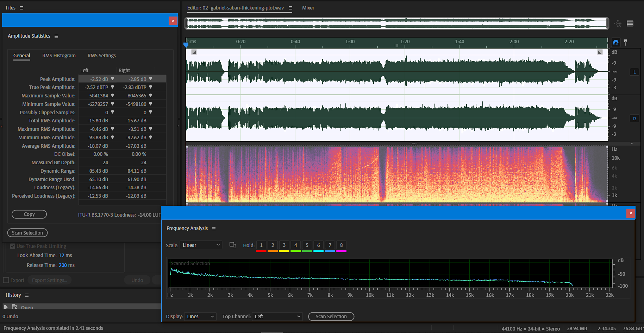Click the Copy button in Amplitude Statistics
The image size is (644, 333).
click(x=29, y=214)
